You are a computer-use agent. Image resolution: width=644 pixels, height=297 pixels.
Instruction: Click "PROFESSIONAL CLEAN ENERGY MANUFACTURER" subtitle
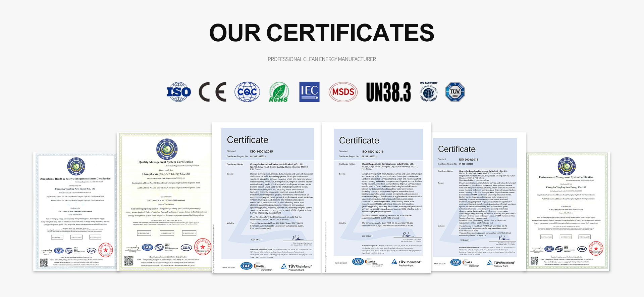click(322, 59)
